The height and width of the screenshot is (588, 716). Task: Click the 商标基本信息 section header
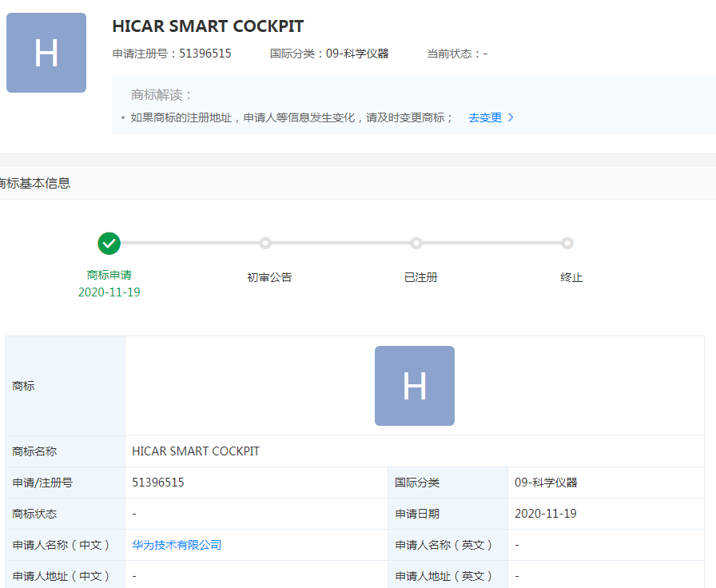pos(35,183)
